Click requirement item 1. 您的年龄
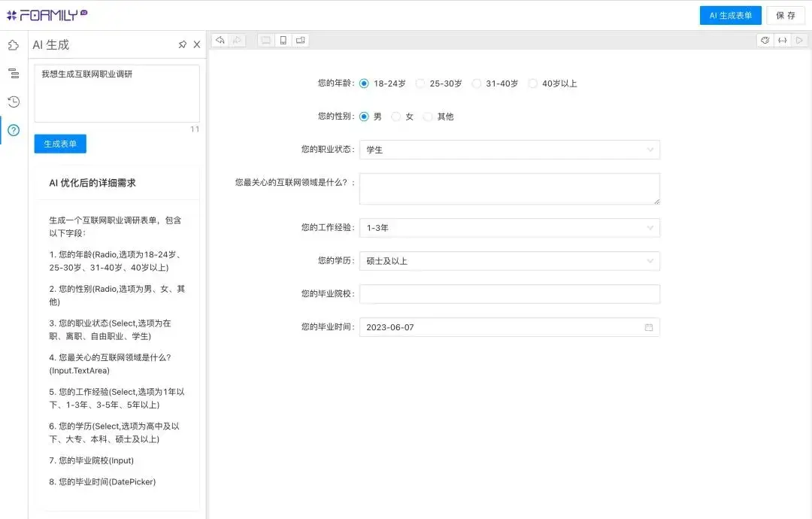The width and height of the screenshot is (812, 519). (x=116, y=261)
